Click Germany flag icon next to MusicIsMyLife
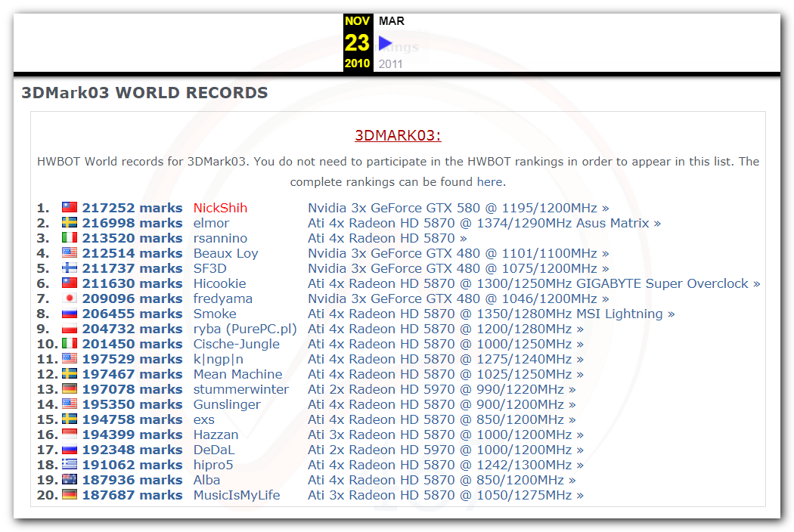 click(x=70, y=494)
